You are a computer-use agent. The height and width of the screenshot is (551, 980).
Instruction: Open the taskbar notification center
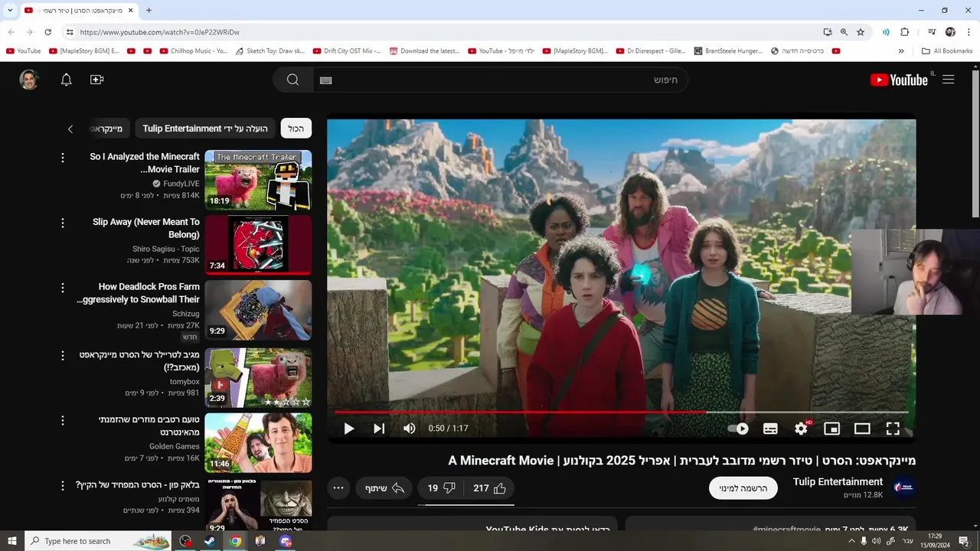(x=964, y=541)
